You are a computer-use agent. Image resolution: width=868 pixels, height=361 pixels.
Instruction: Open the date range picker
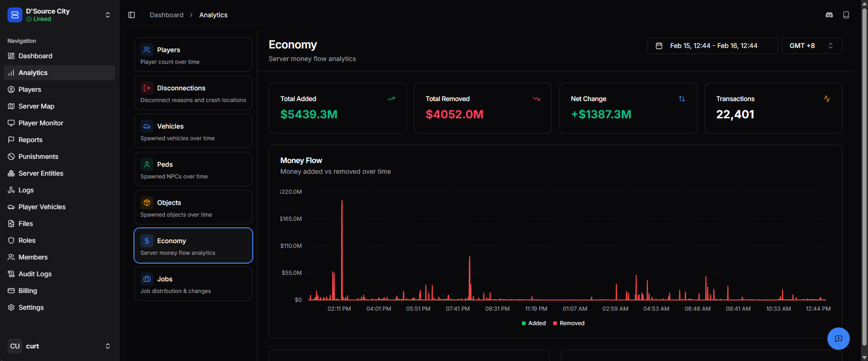712,46
